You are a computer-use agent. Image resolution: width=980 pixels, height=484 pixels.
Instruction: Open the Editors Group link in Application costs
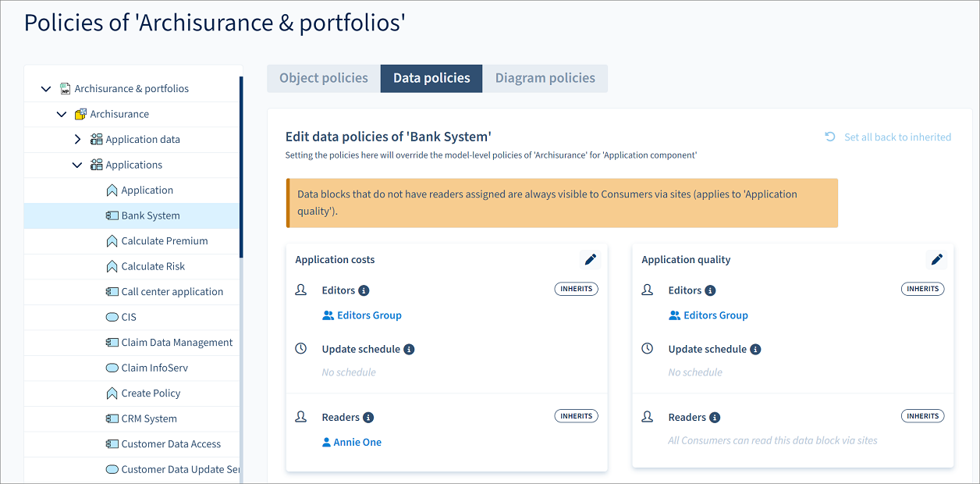pos(369,315)
